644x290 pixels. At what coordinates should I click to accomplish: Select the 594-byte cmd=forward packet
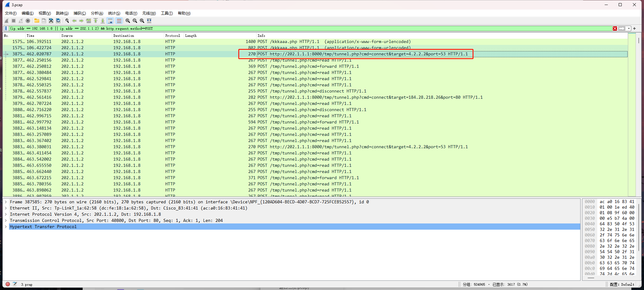(315, 122)
